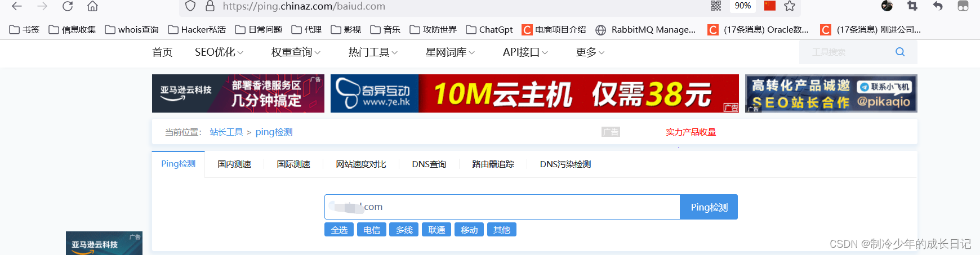The image size is (980, 255).
Task: Go back with the browser back arrow
Action: click(x=17, y=6)
